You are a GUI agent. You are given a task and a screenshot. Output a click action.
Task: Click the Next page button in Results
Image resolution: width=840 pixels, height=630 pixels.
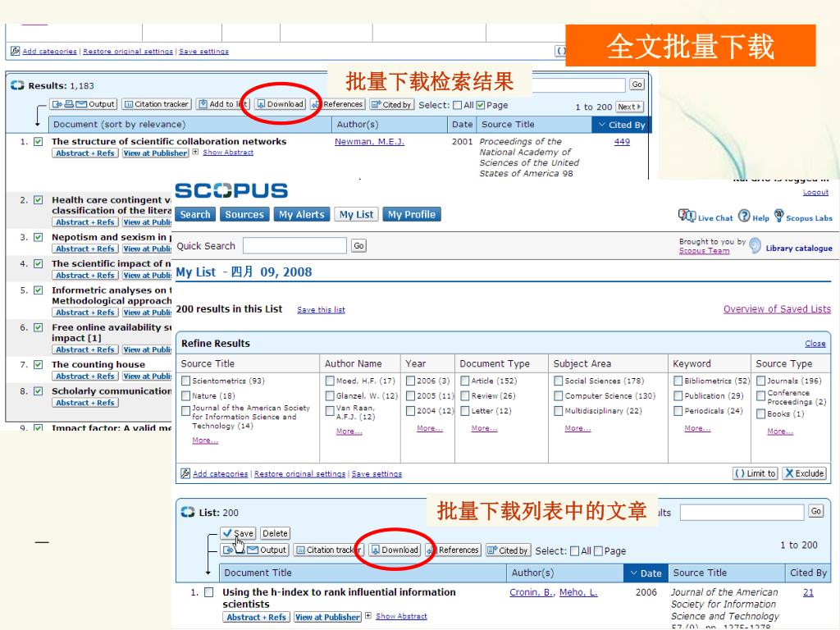tap(629, 107)
